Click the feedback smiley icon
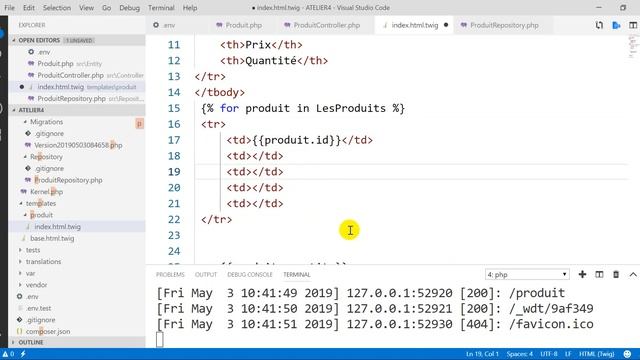Screen dimensions: 640x360 (627, 354)
